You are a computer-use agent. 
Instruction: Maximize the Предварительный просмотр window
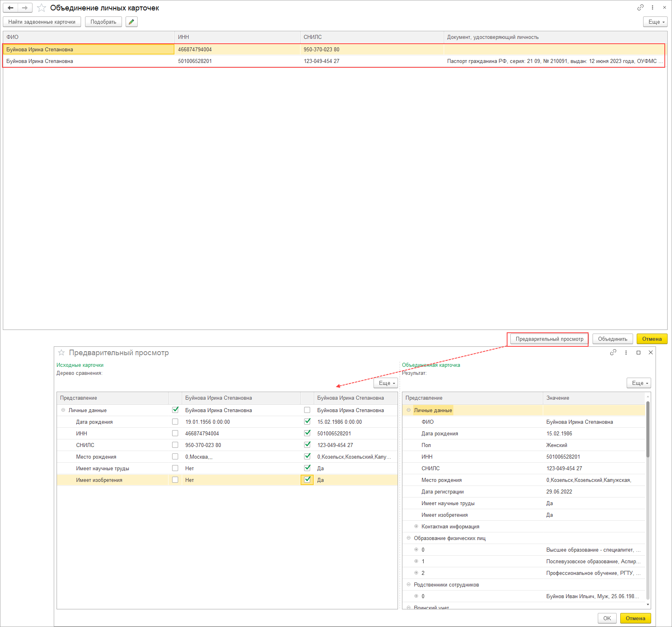(638, 352)
